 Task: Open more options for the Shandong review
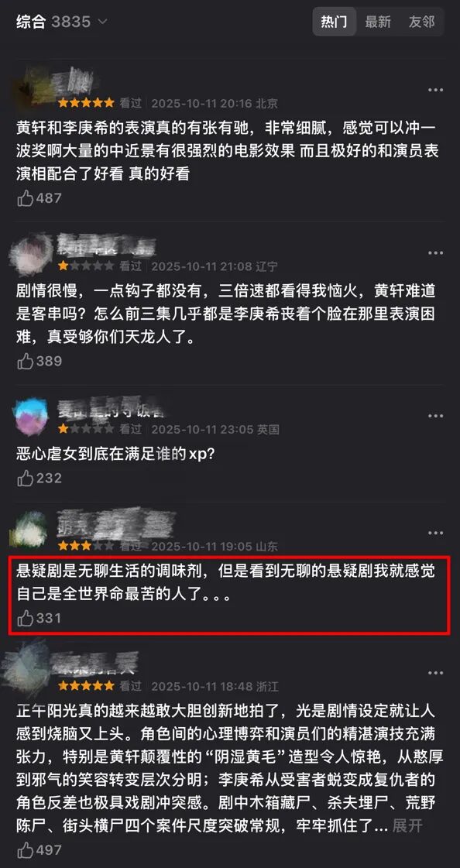pos(436,533)
